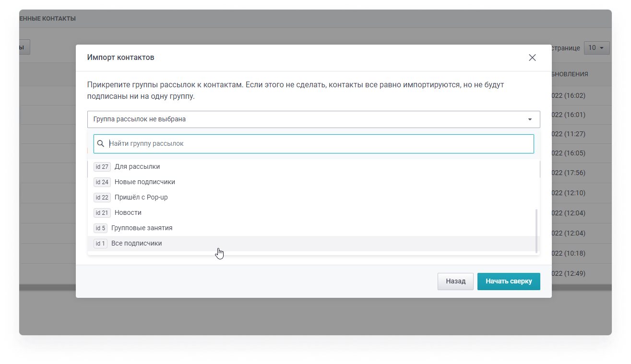This screenshot has height=364, width=631.
Task: Open the per-page count dropdown showing 10
Action: [596, 48]
